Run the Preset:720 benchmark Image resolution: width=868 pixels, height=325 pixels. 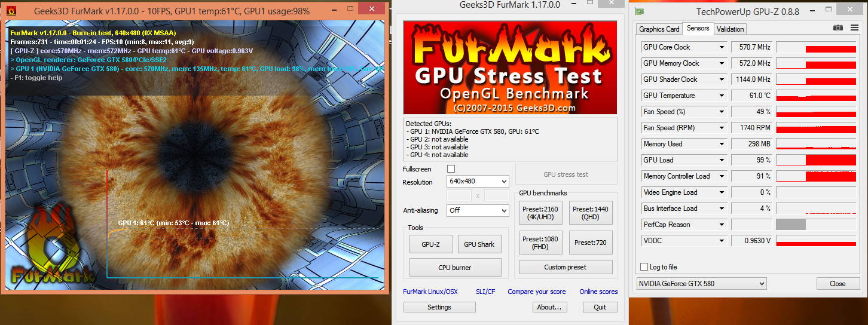tap(591, 243)
